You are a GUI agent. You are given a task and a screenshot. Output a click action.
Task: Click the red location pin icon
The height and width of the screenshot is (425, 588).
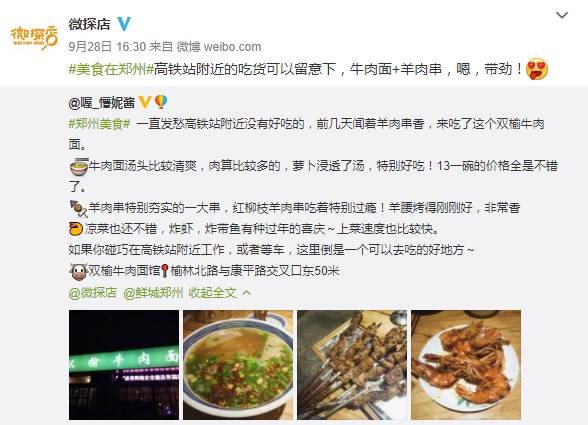[x=165, y=271]
